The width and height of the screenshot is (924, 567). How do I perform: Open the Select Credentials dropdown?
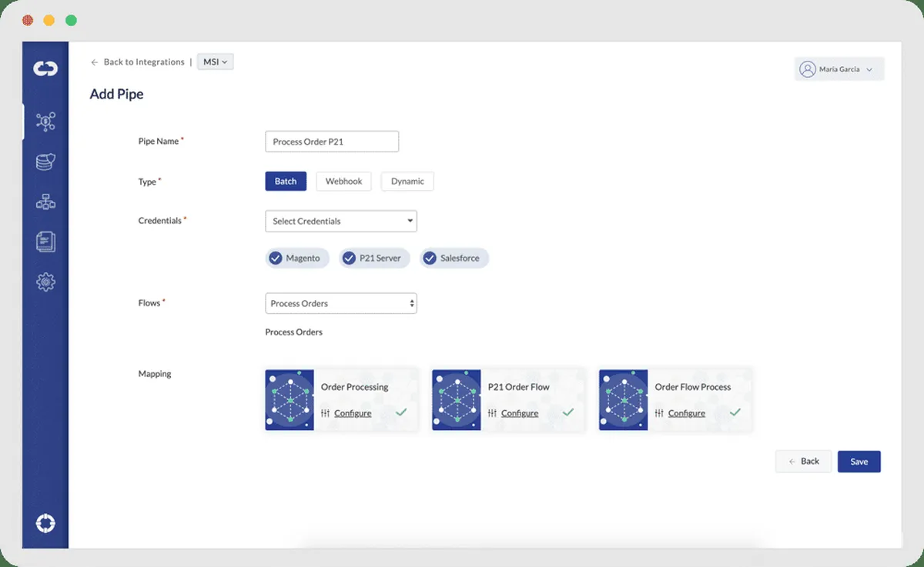click(x=340, y=222)
